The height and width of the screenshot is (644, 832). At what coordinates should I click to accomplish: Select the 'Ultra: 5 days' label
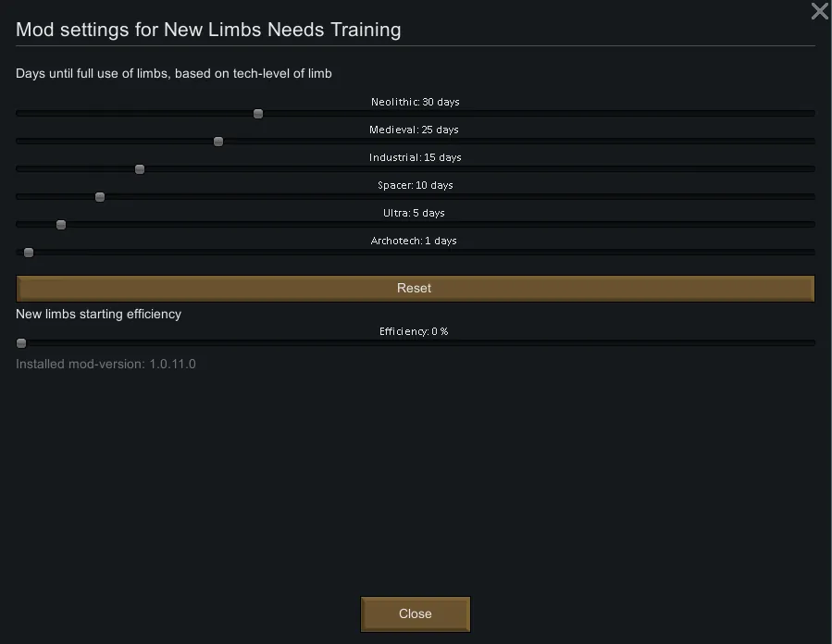tap(414, 213)
